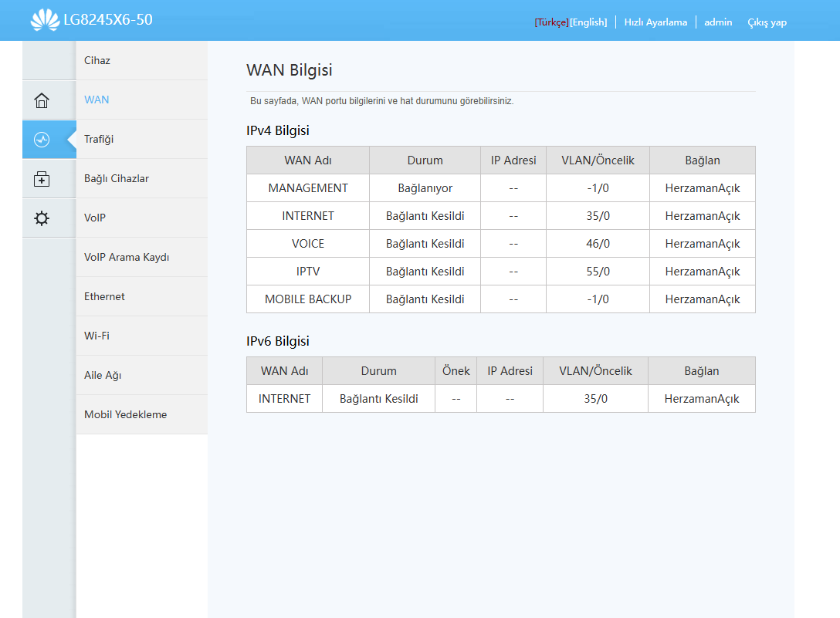Select IPv4 INTERNET WAN name cell

(308, 216)
